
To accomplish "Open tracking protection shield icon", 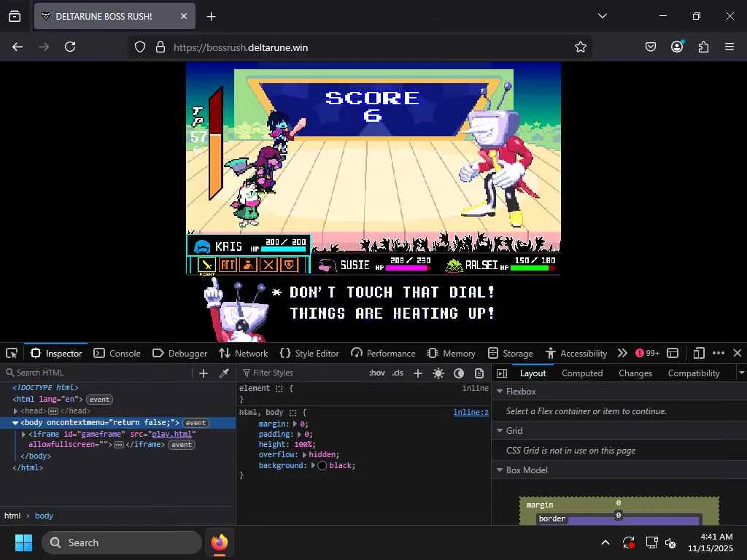I will pos(140,47).
